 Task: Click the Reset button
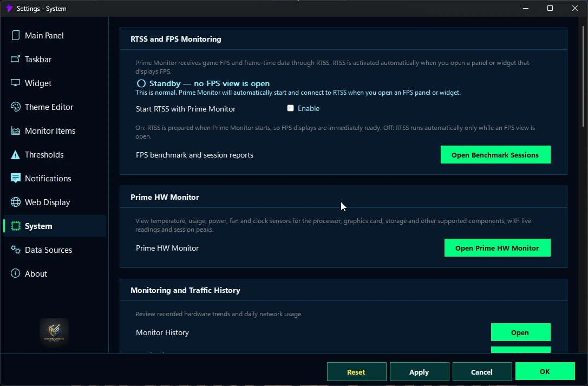tap(356, 372)
